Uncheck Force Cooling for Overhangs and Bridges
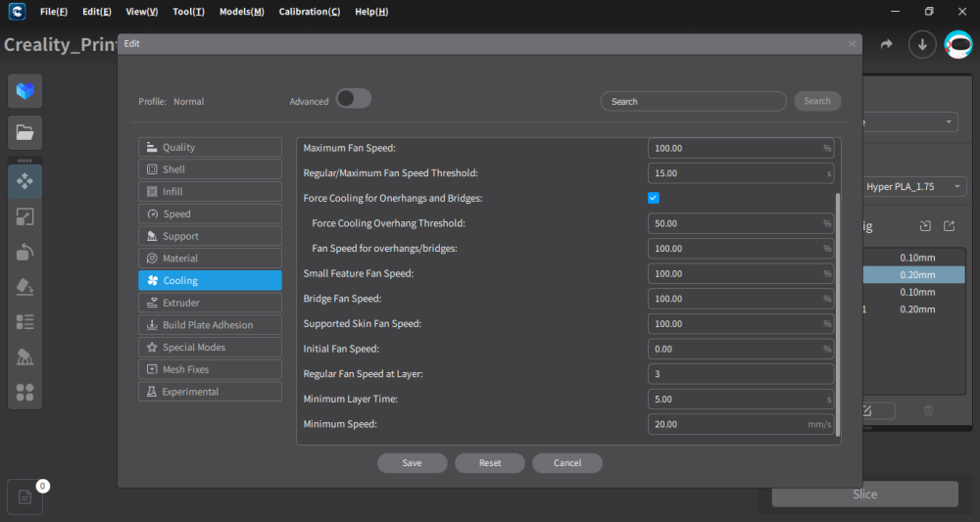Viewport: 980px width, 522px height. 653,198
